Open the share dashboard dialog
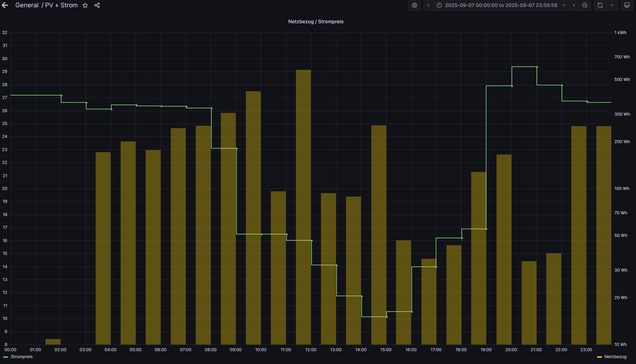This screenshot has width=636, height=364. coord(97,5)
